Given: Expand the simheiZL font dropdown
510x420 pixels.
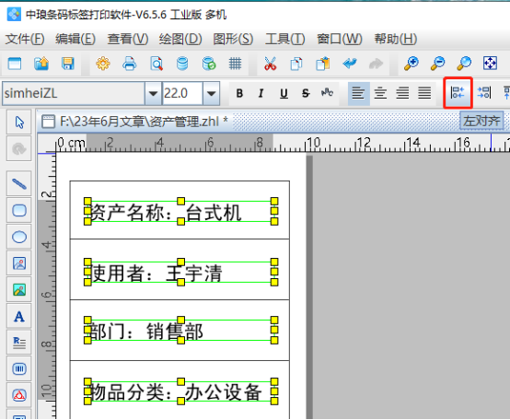Looking at the screenshot, I should click(x=153, y=93).
